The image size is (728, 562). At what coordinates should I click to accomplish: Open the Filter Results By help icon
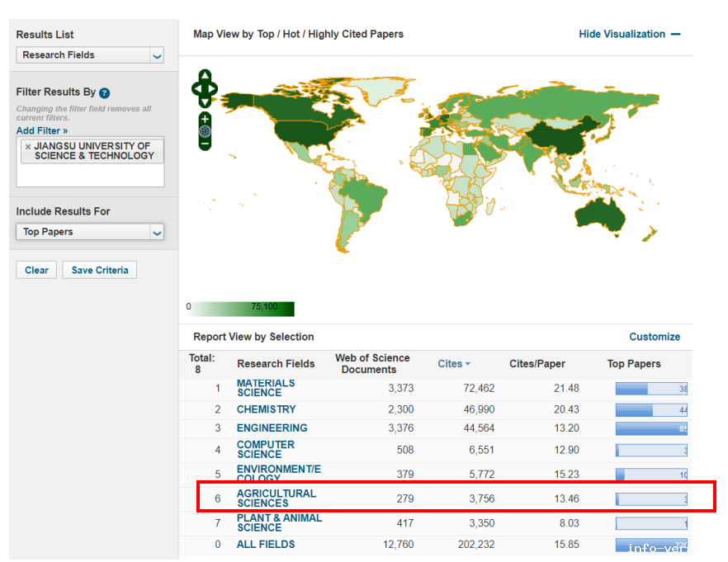coord(105,93)
